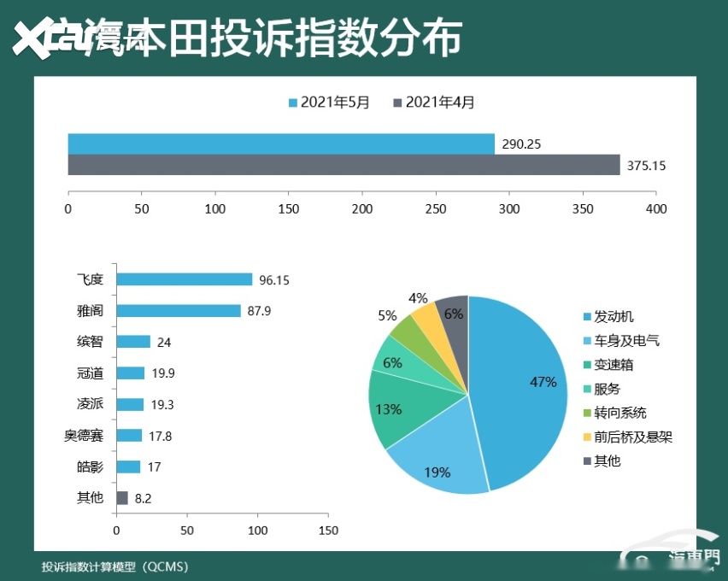Click the gray 2021年4月 legend swatch
Screen dimensions: 728x581
click(396, 103)
